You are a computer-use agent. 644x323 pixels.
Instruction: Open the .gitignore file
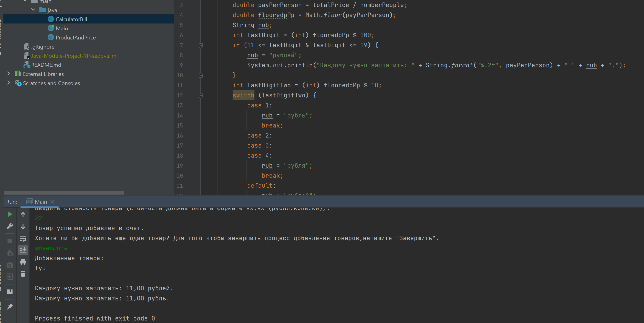click(43, 47)
